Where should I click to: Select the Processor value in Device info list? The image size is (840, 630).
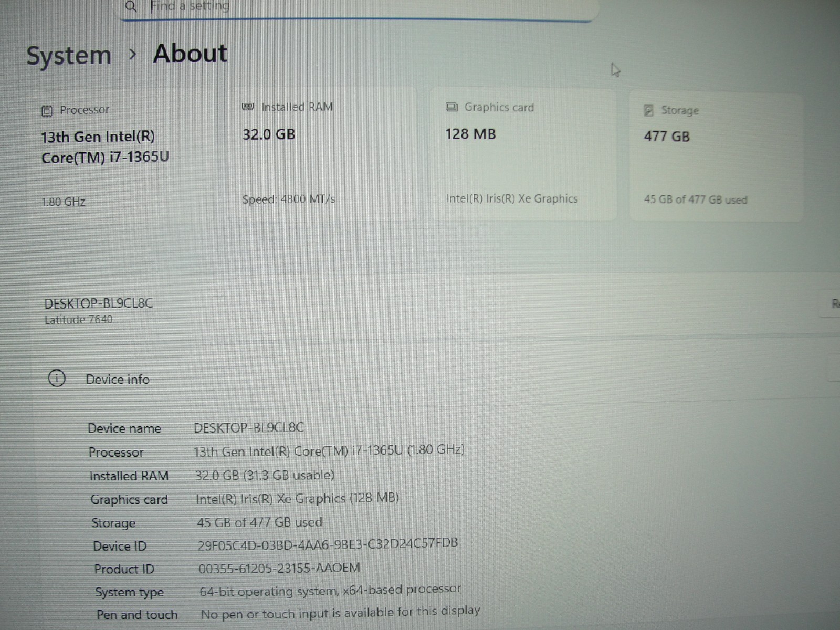click(x=329, y=450)
